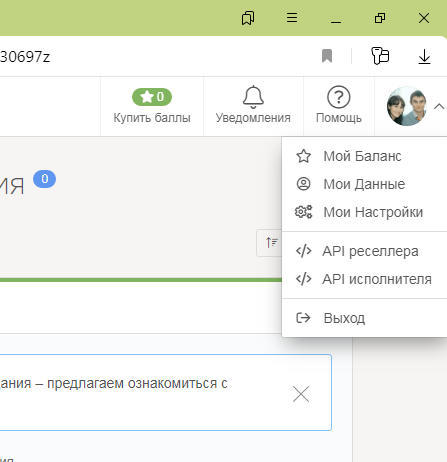Open the browser tabs/bookmarks collection icon

pyautogui.click(x=248, y=18)
